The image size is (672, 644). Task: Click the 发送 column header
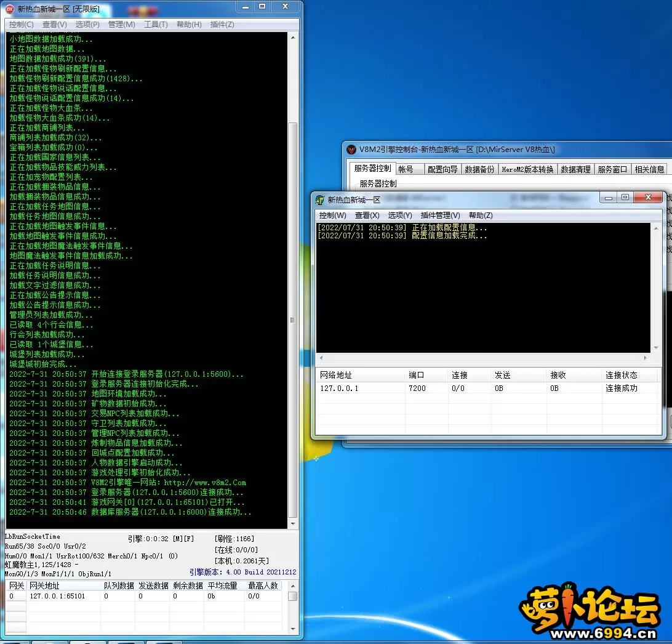pyautogui.click(x=519, y=375)
